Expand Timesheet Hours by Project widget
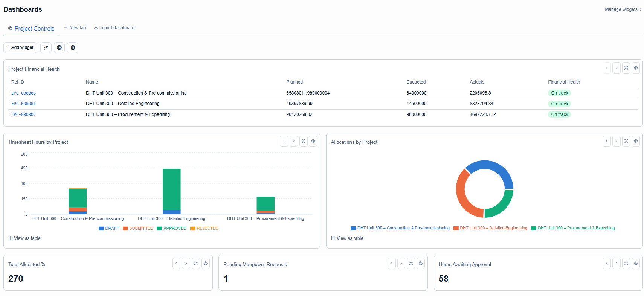 [304, 141]
